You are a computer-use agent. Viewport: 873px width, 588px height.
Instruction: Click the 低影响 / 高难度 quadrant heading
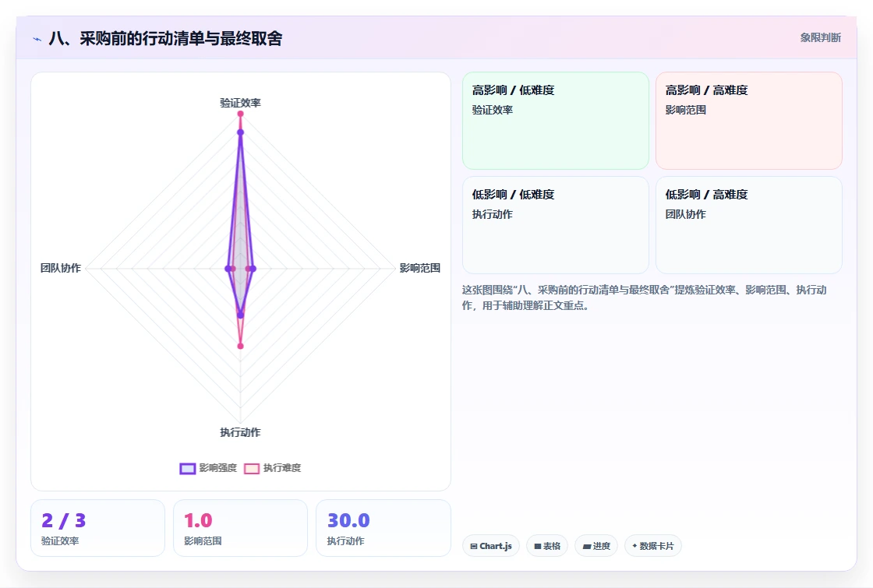[706, 195]
